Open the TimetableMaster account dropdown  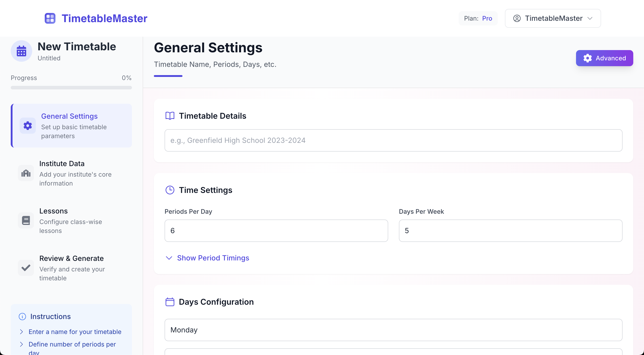tap(553, 18)
